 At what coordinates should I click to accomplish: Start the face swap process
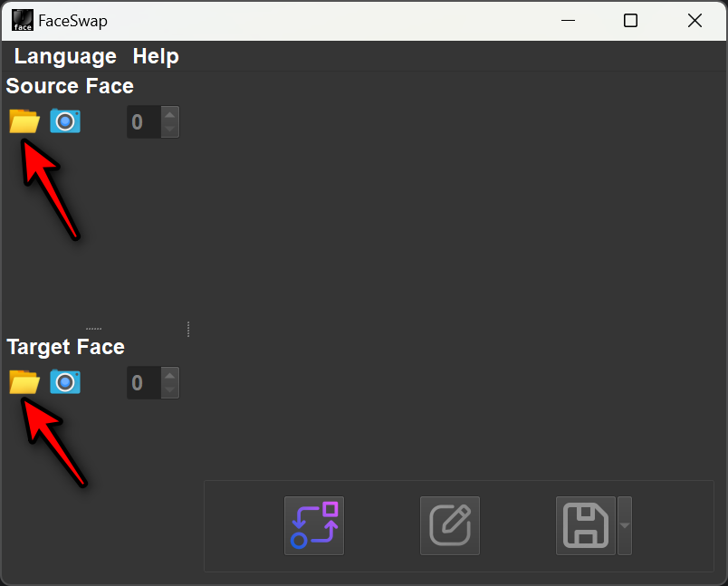pyautogui.click(x=314, y=525)
